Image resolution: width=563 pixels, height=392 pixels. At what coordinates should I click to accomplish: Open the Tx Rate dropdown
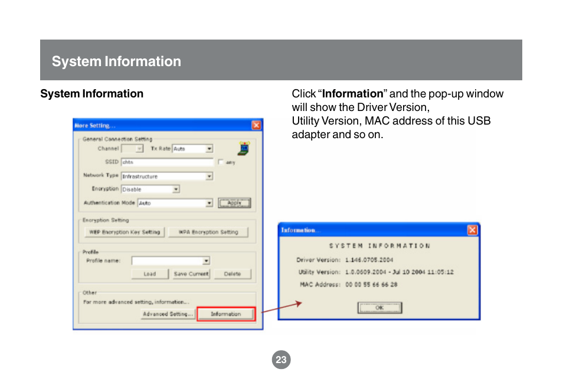pyautogui.click(x=209, y=148)
